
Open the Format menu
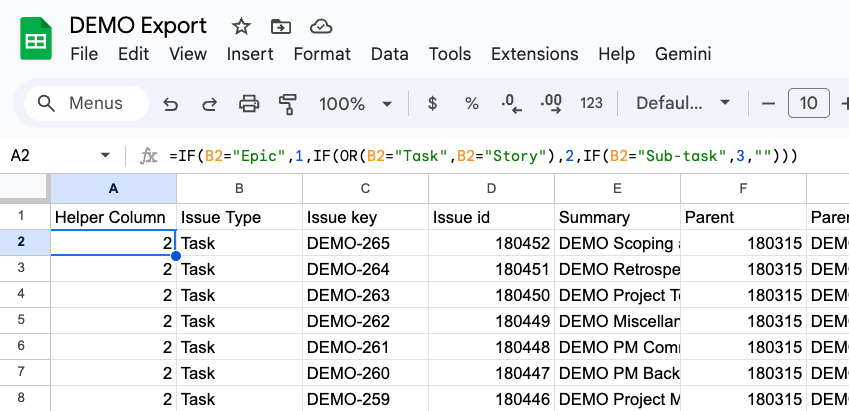pyautogui.click(x=322, y=54)
